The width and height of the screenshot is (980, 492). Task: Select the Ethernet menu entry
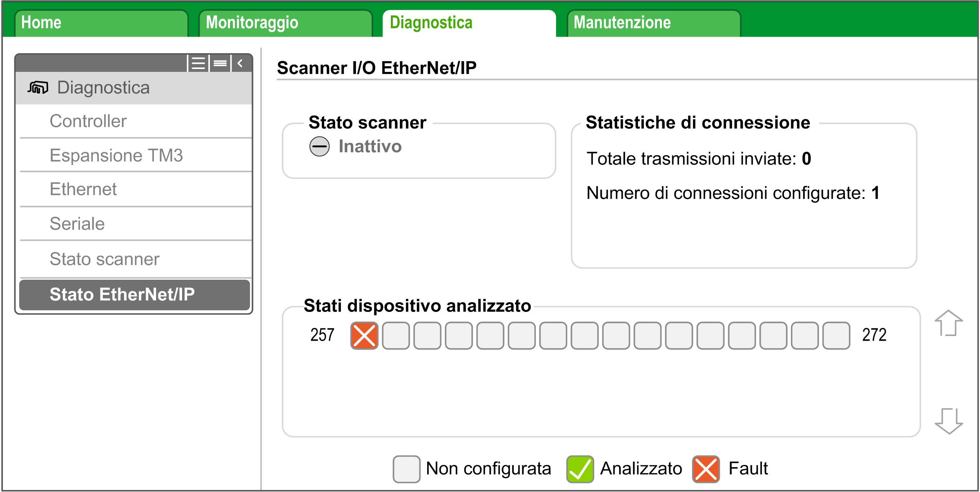(83, 189)
